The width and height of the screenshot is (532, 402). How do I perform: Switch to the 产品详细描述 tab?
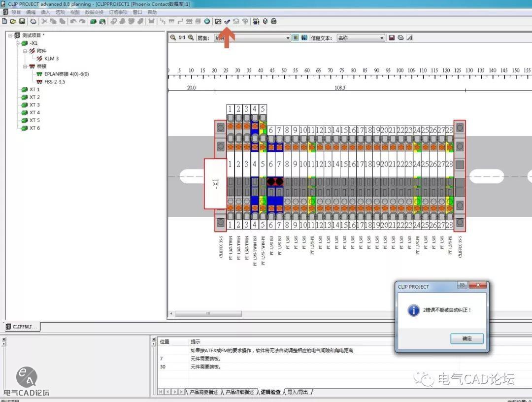[x=239, y=392]
